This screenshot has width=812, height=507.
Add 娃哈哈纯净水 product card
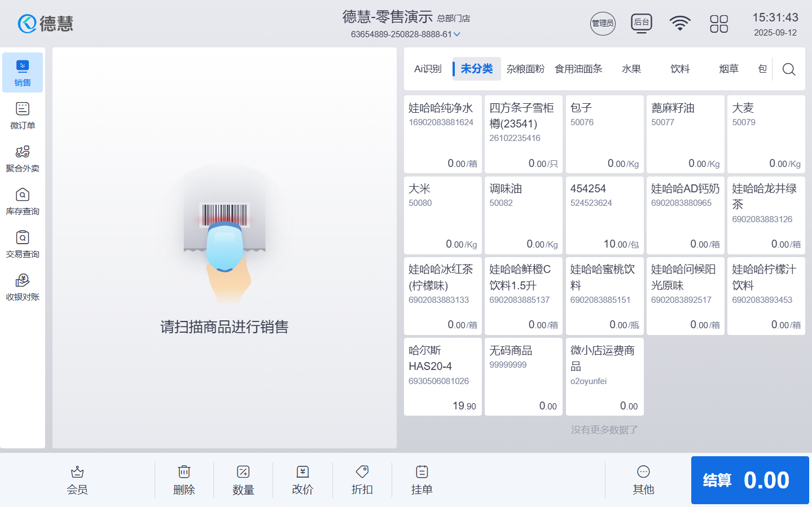pos(443,134)
